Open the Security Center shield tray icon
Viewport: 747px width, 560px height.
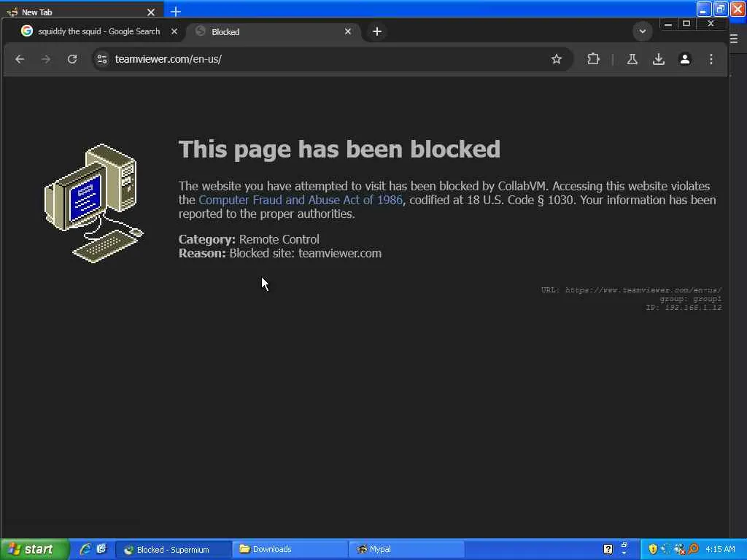coord(653,549)
